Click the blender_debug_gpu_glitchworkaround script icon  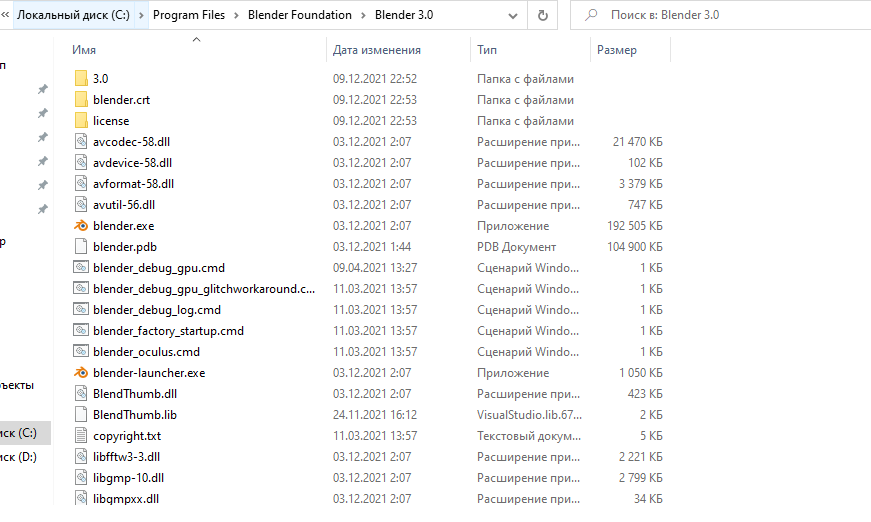81,288
